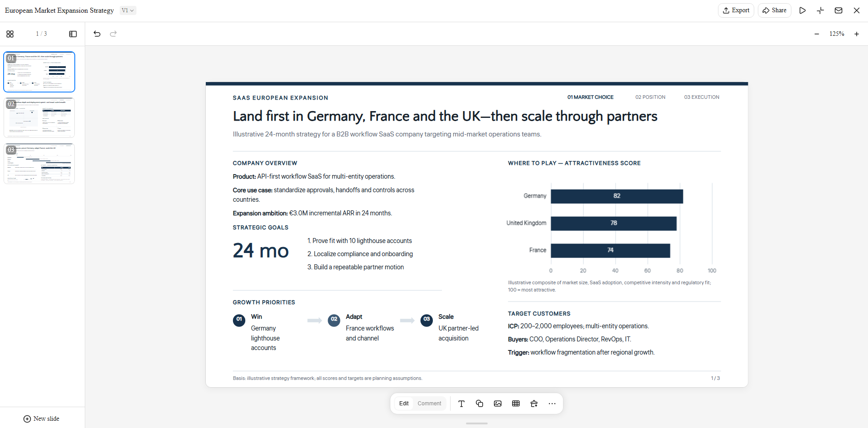Expand the V1 version dropdown
Image resolution: width=868 pixels, height=428 pixels.
coord(128,10)
